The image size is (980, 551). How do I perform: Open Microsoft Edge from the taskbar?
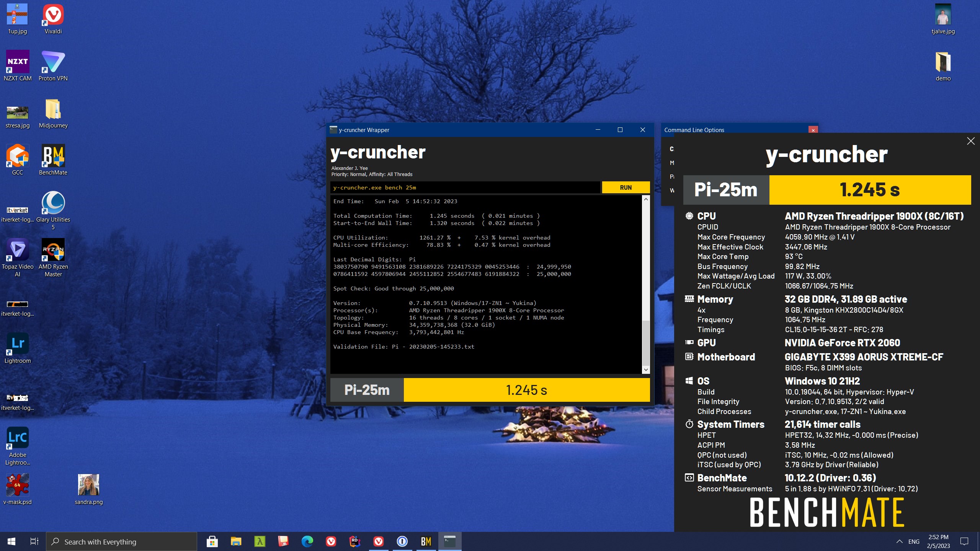click(x=307, y=541)
